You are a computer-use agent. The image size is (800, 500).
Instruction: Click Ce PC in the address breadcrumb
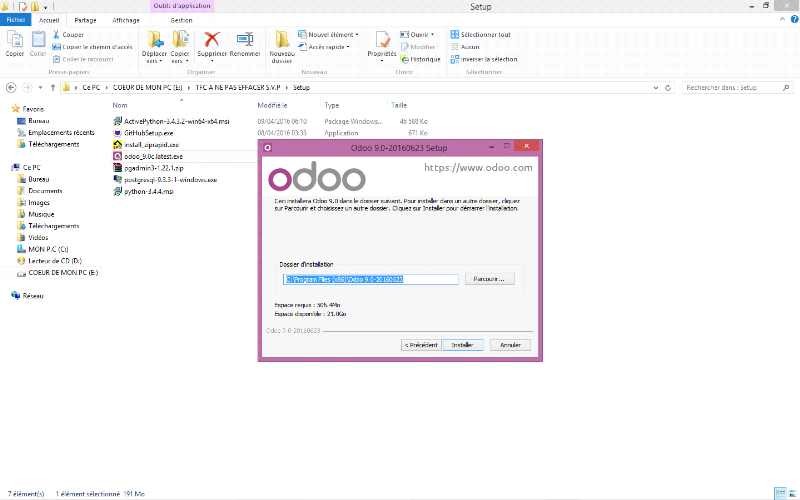point(91,88)
